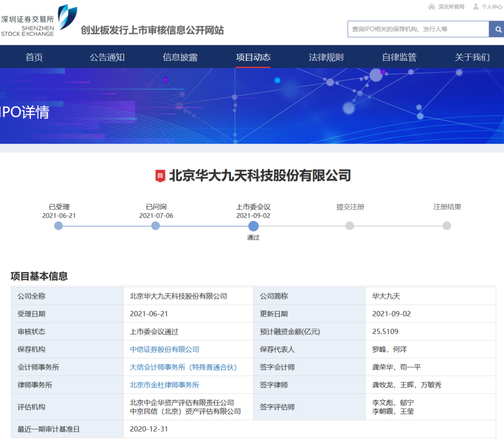Image resolution: width=504 pixels, height=441 pixels.
Task: Open the 信息披露 nav tab
Action: (180, 57)
